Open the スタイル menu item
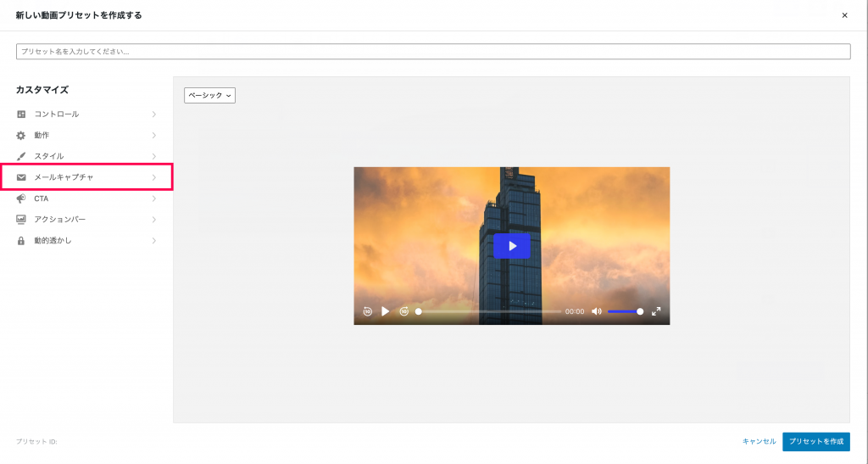Viewport: 868px width, 464px height. pos(87,156)
